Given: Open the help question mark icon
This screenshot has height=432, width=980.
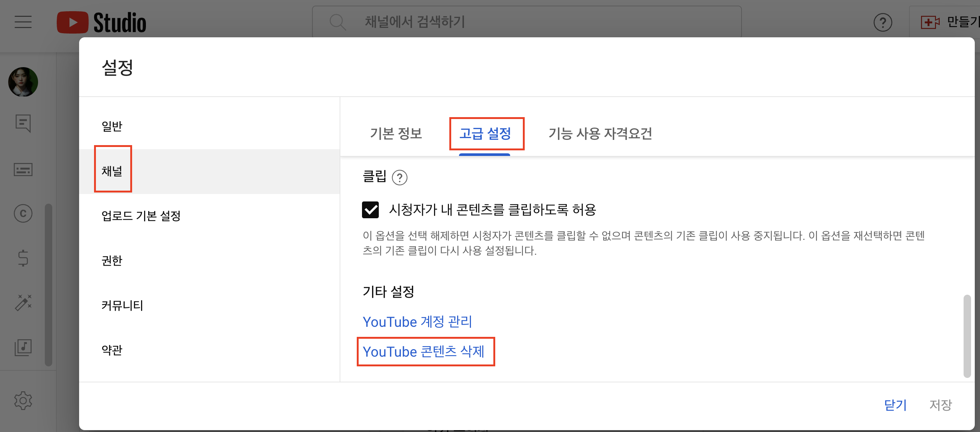Looking at the screenshot, I should pos(883,22).
